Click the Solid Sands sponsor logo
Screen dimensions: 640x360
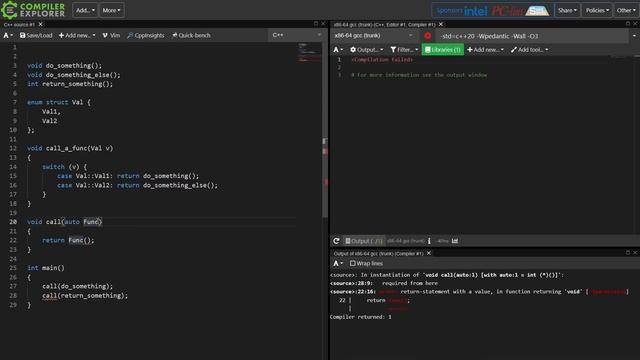pos(537,11)
